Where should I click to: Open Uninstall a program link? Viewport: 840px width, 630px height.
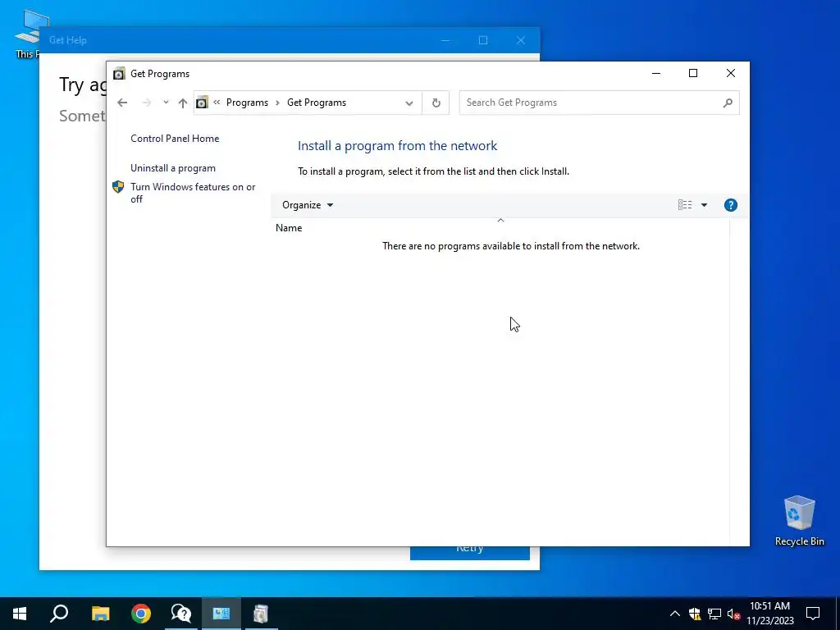pos(173,168)
